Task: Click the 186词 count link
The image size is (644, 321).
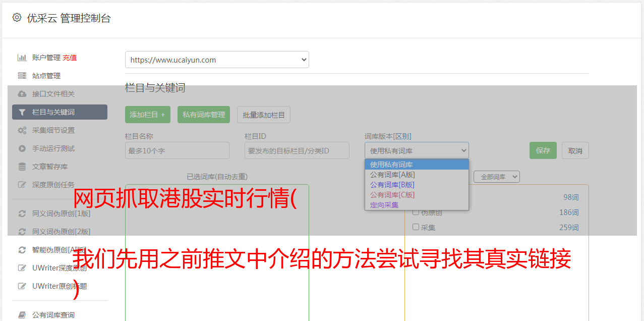Action: [x=569, y=212]
